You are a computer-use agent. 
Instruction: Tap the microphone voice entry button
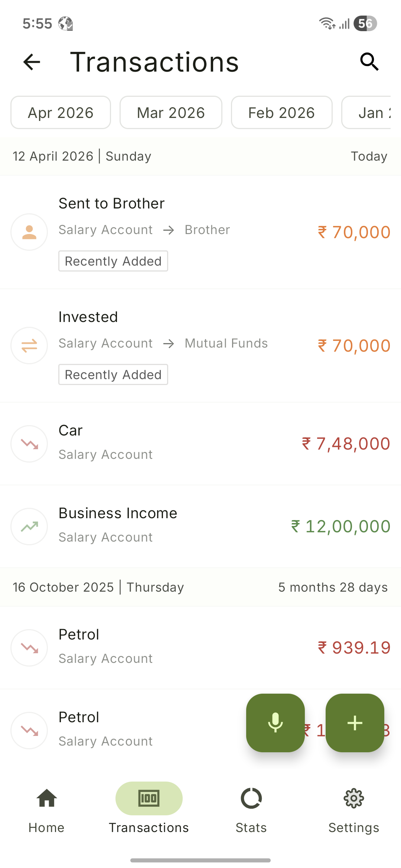pyautogui.click(x=275, y=723)
